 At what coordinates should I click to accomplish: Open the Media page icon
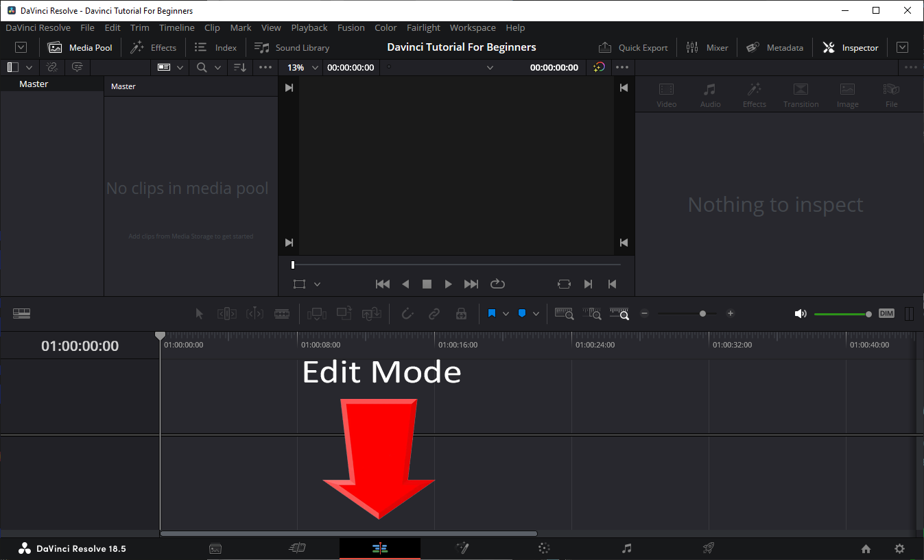[x=215, y=548]
